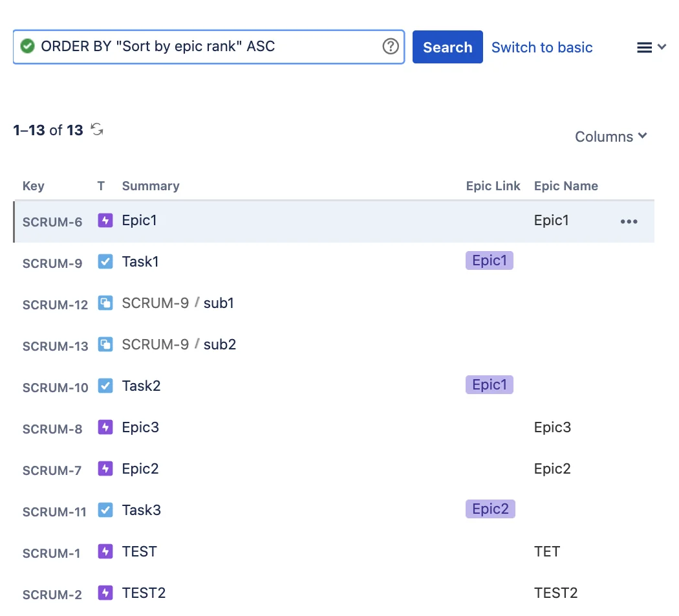Click the task type icon for SCRUM-11
This screenshot has height=616, width=679.
click(x=105, y=510)
